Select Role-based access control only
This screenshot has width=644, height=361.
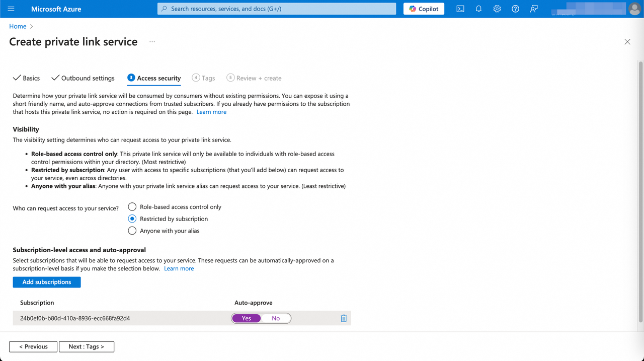tap(132, 206)
